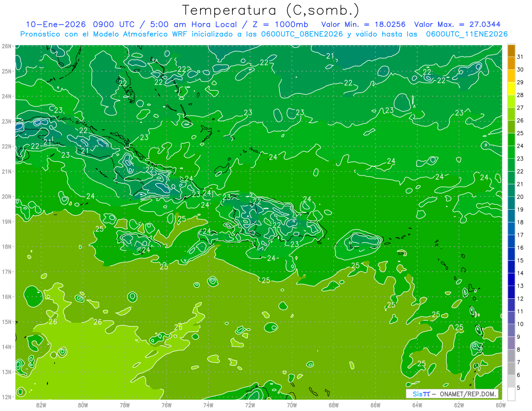Click the '22N' latitude axis label
The width and height of the screenshot is (532, 411).
pyautogui.click(x=6, y=146)
